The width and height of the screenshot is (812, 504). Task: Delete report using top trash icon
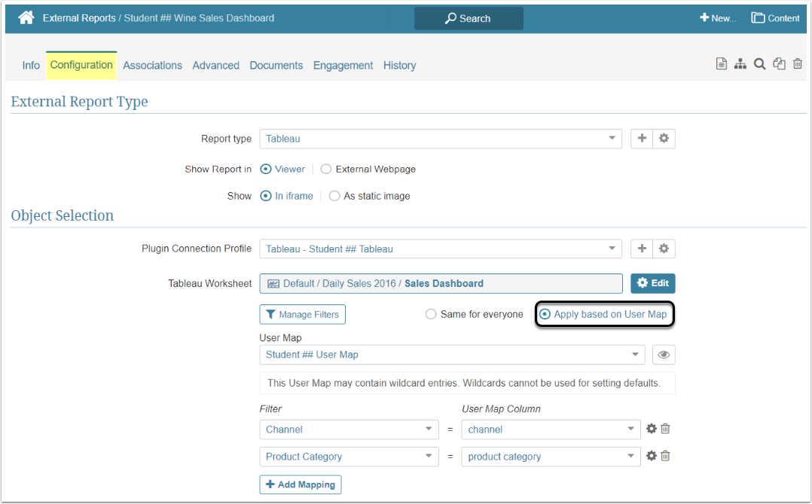[x=798, y=65]
